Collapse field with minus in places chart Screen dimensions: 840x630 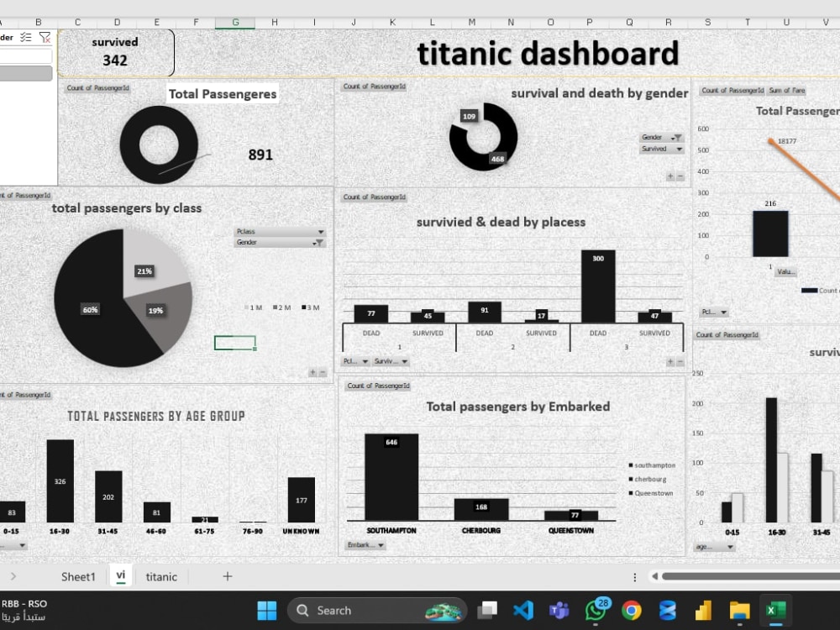coord(680,361)
